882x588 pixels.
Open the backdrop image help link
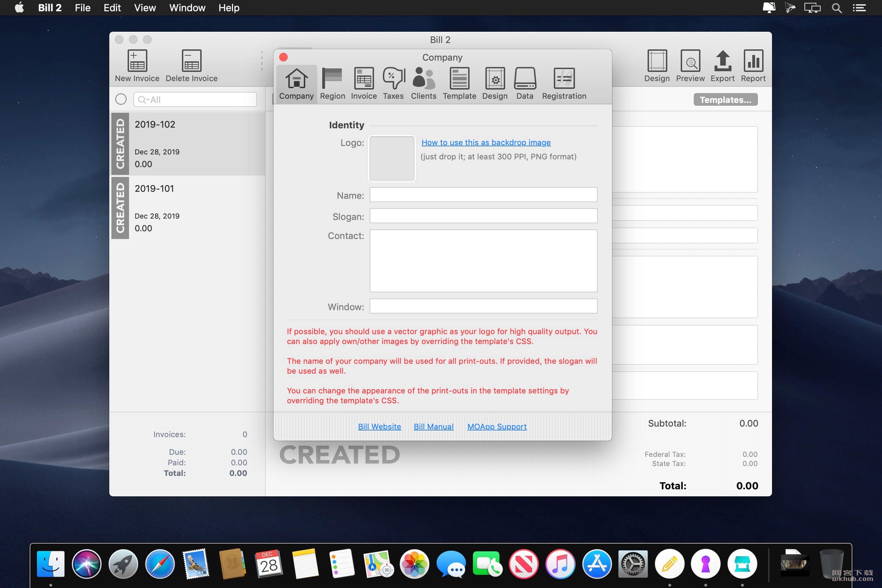click(x=486, y=142)
